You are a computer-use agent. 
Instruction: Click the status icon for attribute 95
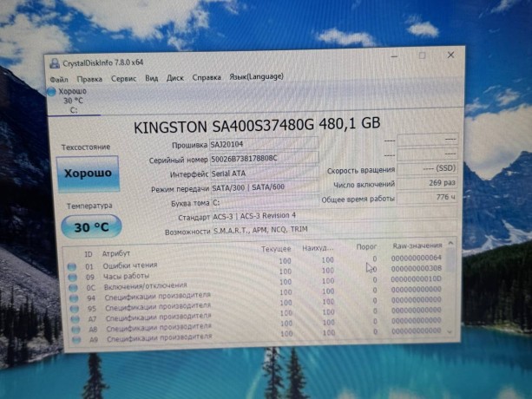click(75, 309)
